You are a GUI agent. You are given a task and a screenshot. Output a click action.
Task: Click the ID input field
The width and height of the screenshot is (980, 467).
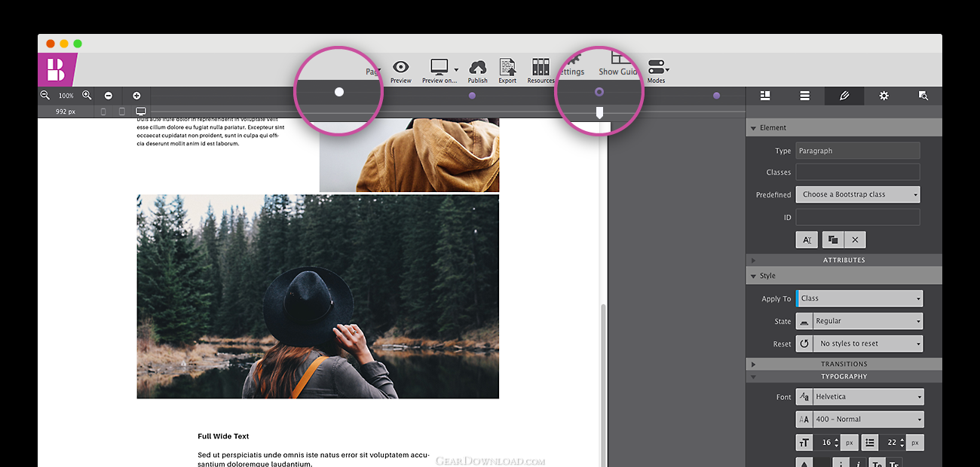[858, 217]
